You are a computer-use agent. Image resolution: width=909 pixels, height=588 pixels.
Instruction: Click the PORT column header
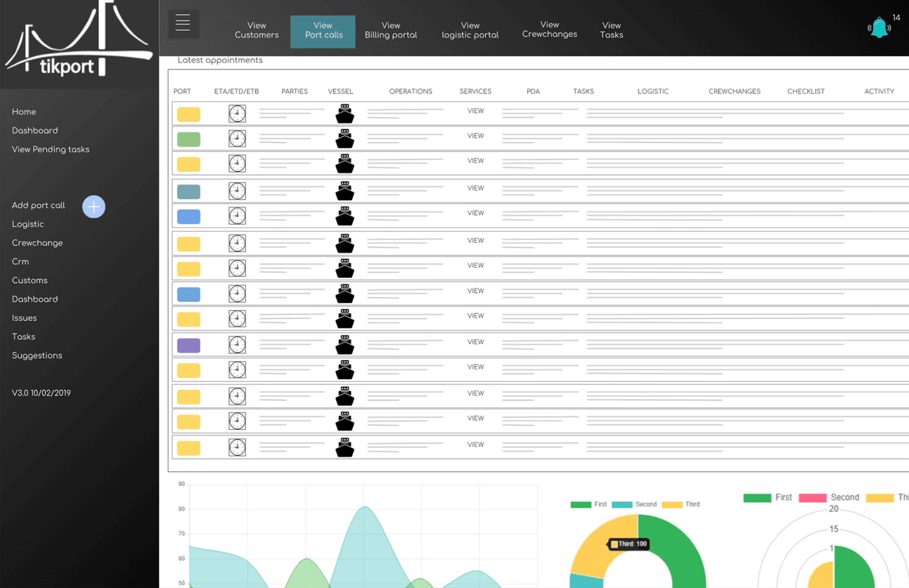[x=182, y=92]
